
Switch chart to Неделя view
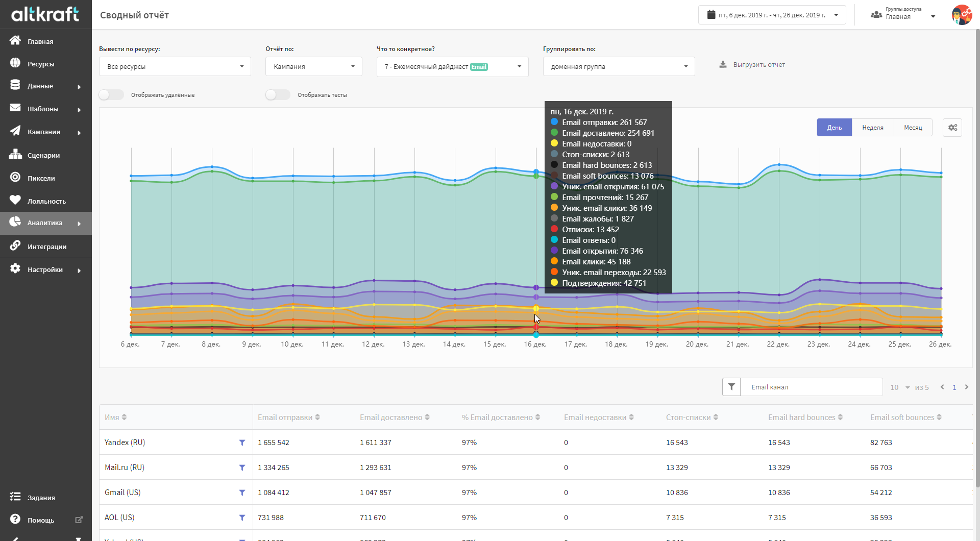point(873,128)
